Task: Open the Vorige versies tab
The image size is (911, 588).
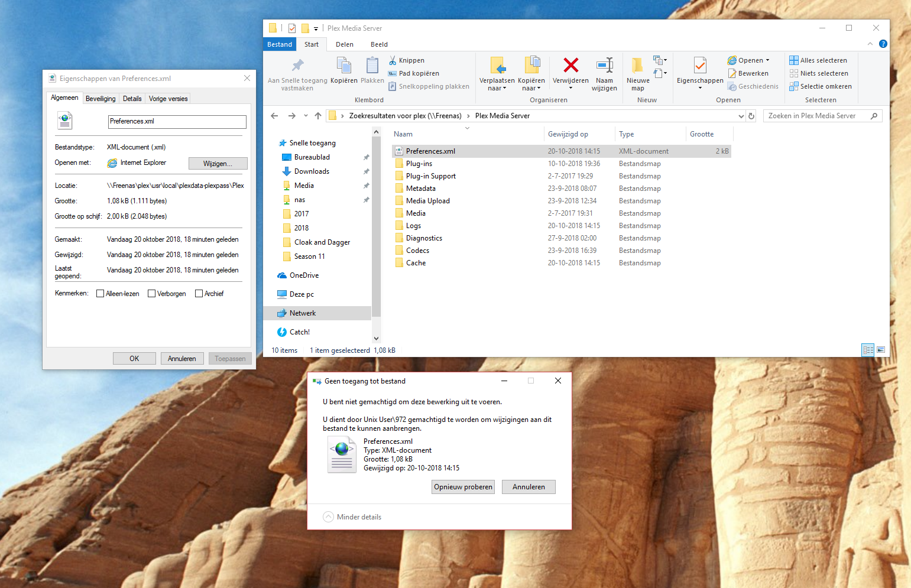Action: 168,99
